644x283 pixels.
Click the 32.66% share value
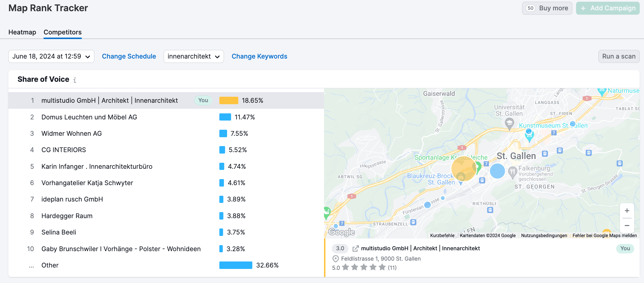tap(267, 265)
